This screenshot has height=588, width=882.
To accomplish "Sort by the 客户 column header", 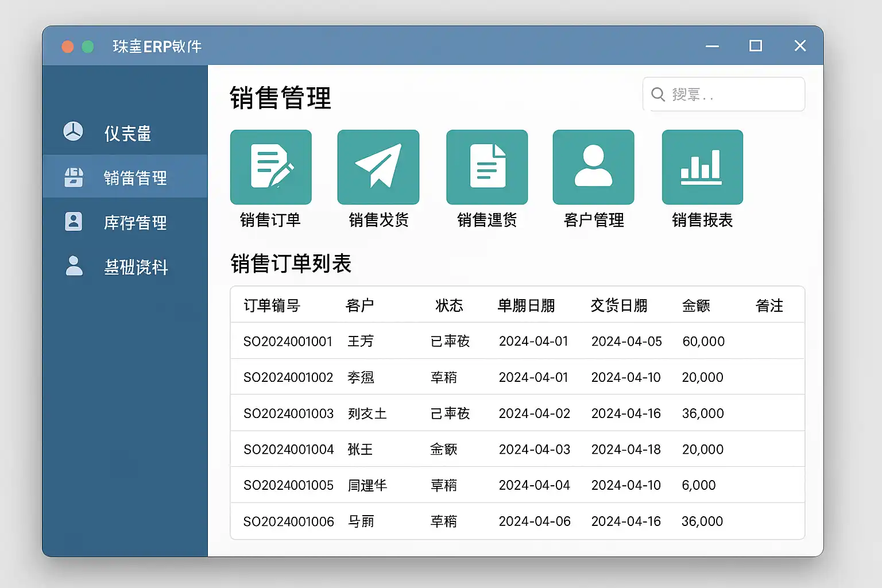I will [x=360, y=305].
